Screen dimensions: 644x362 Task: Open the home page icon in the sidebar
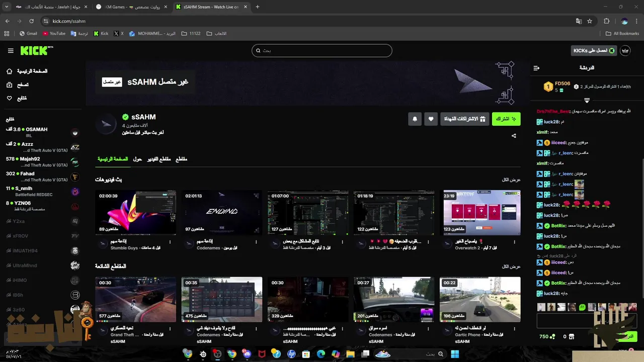point(10,71)
